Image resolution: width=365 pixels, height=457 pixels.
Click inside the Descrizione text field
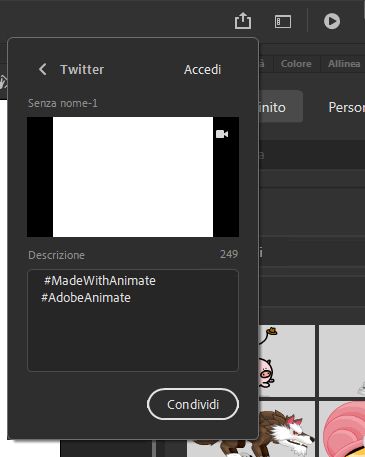click(133, 320)
